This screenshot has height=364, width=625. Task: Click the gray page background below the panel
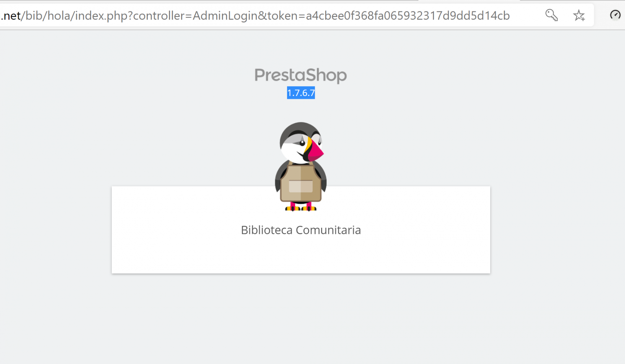[x=301, y=319]
